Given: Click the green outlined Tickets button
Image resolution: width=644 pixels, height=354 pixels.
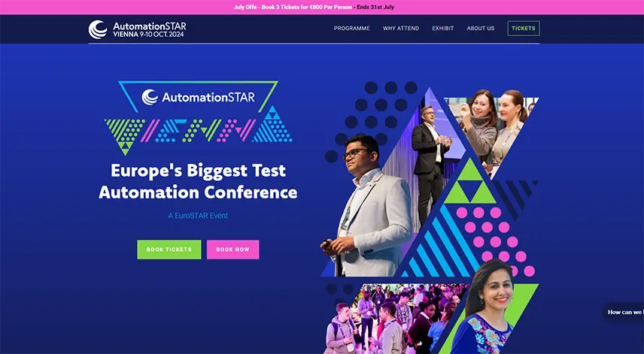Looking at the screenshot, I should pyautogui.click(x=524, y=29).
